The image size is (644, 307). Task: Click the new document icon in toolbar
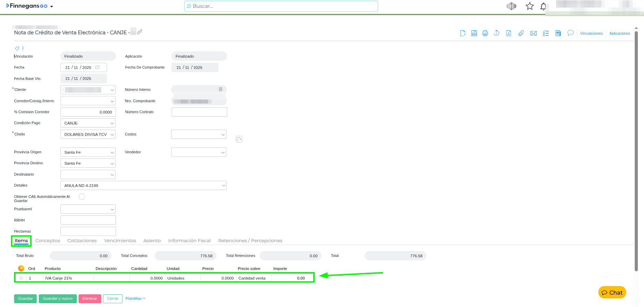[x=463, y=33]
